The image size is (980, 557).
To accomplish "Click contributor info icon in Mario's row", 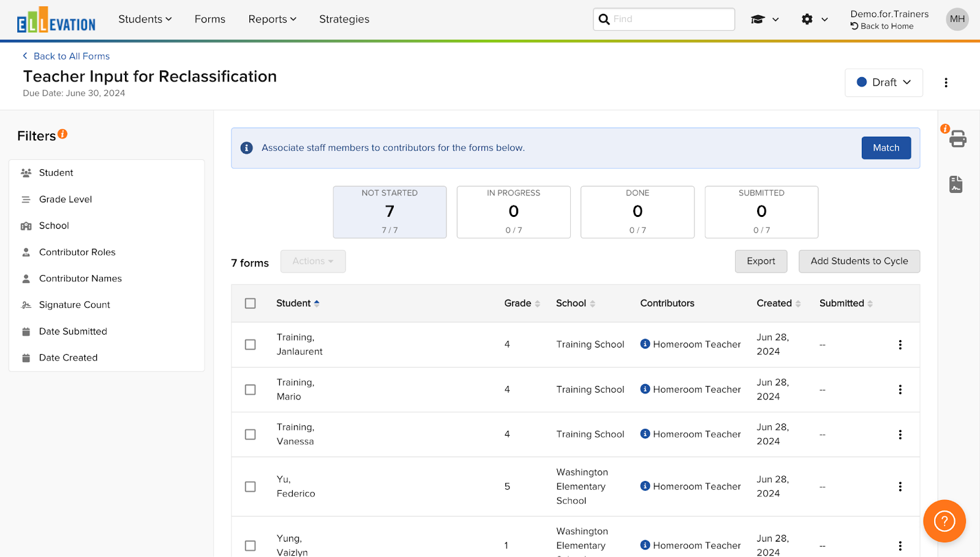I will [645, 388].
